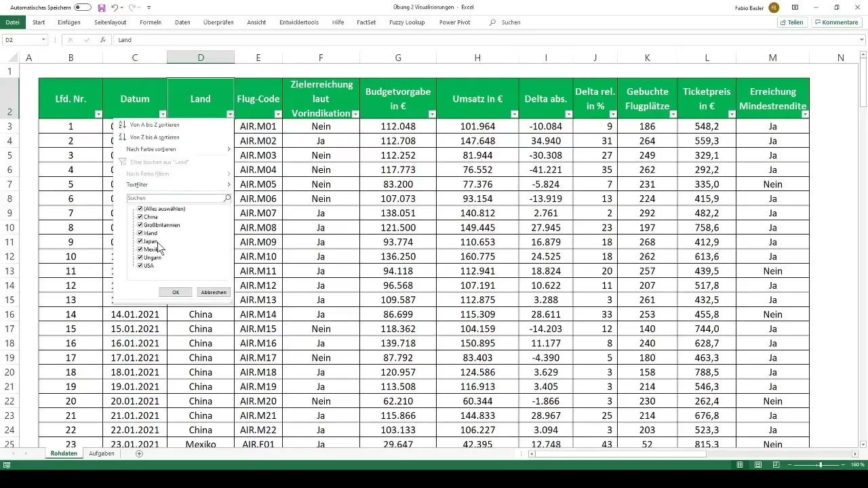Click the Page Layout view icon in the status bar

[x=757, y=465]
